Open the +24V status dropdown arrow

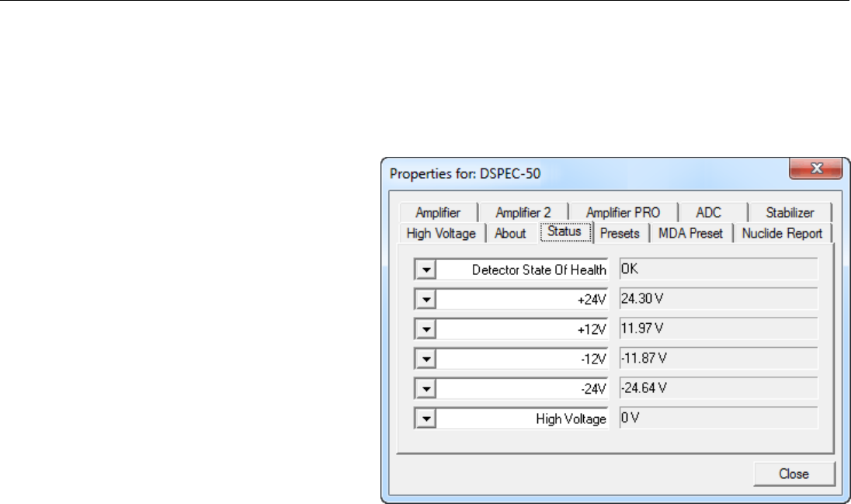click(426, 299)
